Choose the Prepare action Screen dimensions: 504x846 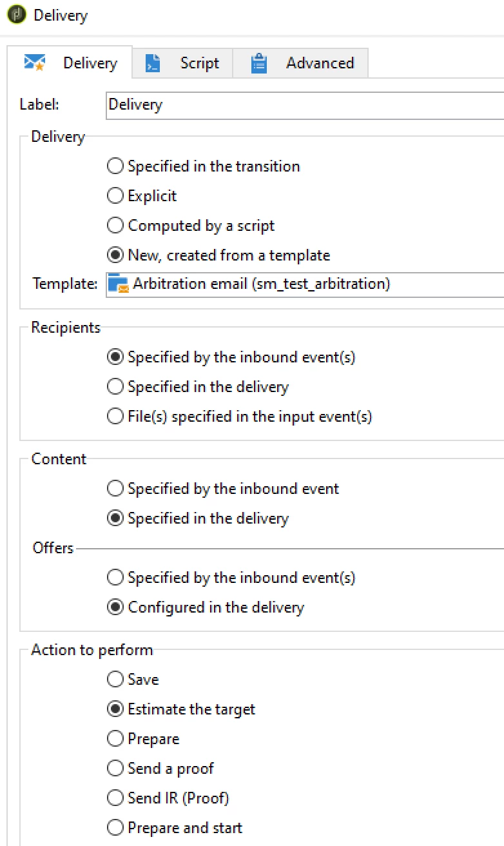115,739
